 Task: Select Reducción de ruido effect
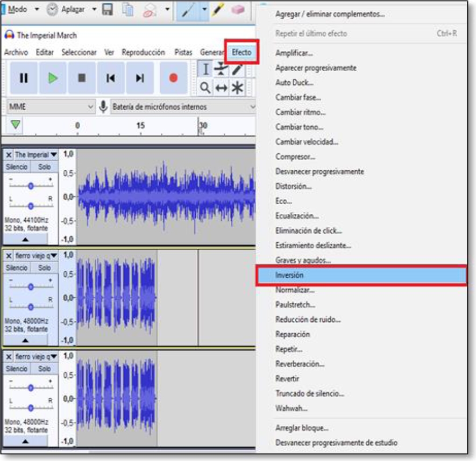pos(308,319)
